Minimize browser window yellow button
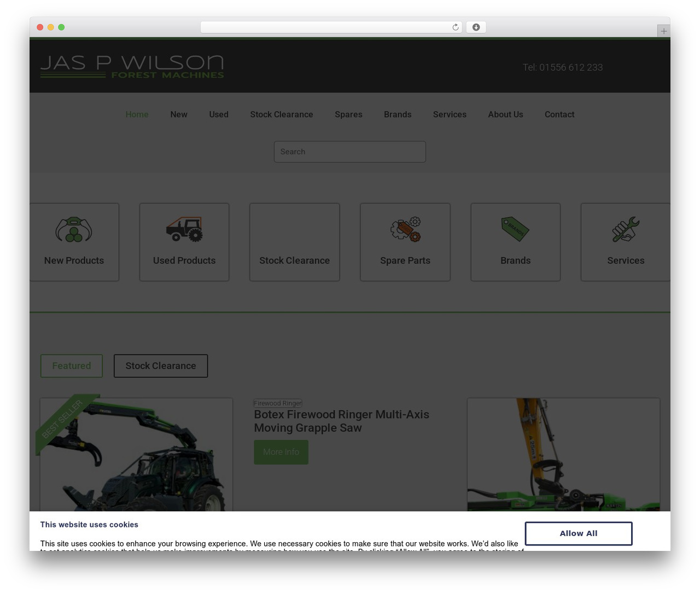Screen dimensions: 700x593 [51, 27]
